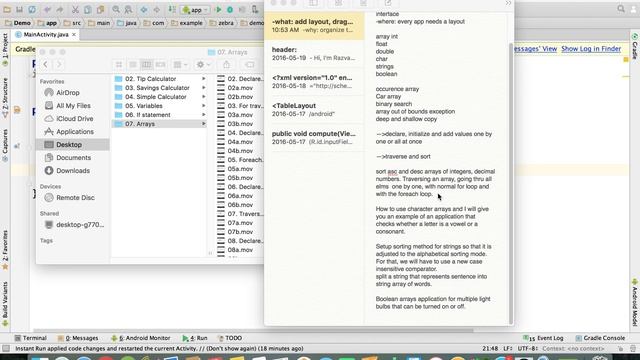The width and height of the screenshot is (640, 360).
Task: Click the Replace icon next to Find
Action: click(x=128, y=9)
